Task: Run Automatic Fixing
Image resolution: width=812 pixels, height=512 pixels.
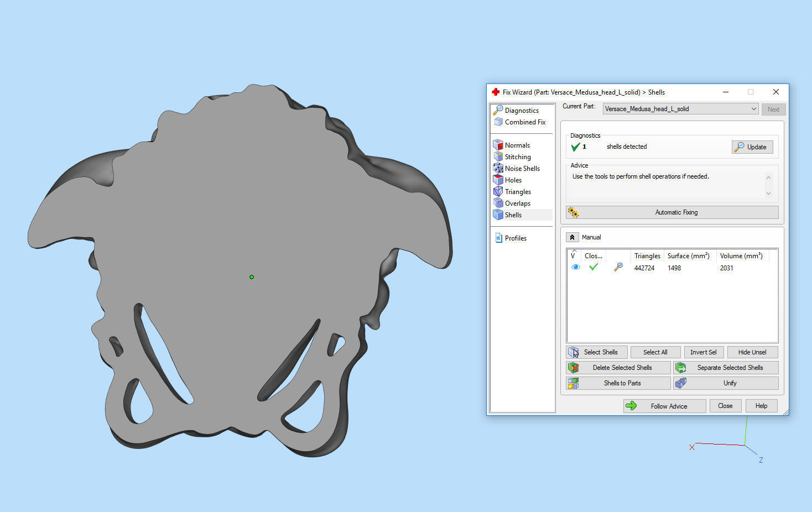Action: click(x=672, y=212)
